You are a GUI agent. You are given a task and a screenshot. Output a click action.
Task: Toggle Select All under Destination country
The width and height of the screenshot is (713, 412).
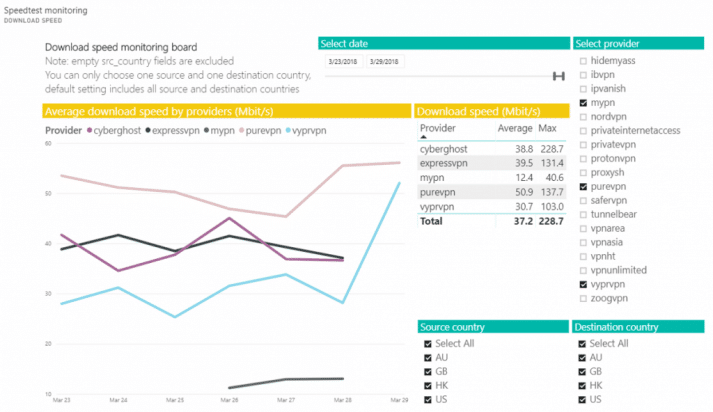(x=582, y=344)
